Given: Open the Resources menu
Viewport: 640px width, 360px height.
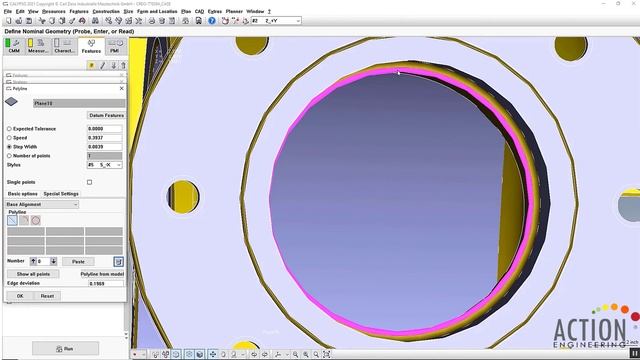Looking at the screenshot, I should coord(53,11).
